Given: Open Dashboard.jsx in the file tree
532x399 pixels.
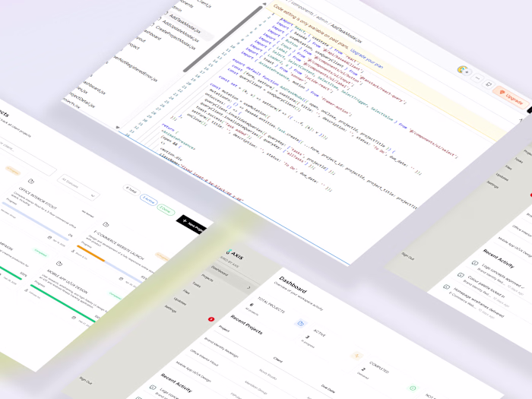Looking at the screenshot, I should coord(94,86).
